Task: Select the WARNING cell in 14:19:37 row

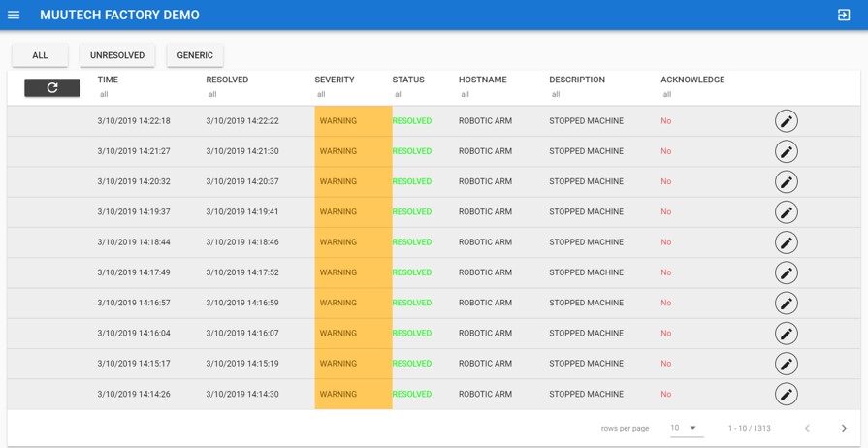Action: pos(353,211)
